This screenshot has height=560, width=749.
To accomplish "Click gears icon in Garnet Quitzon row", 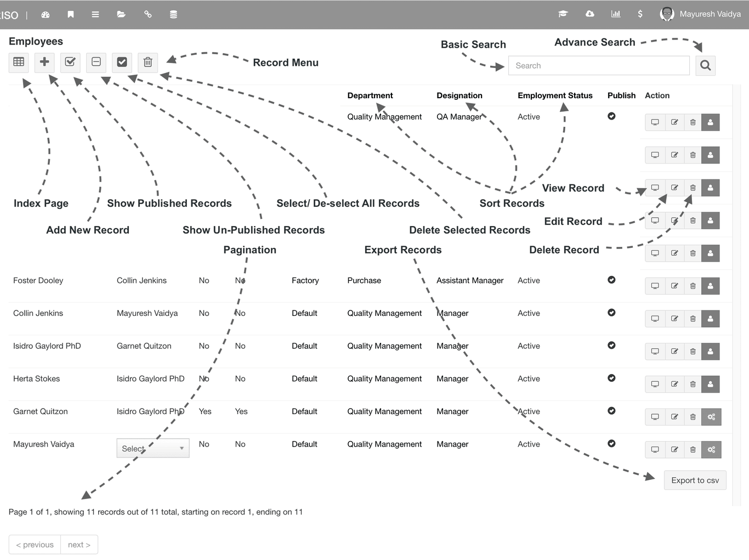I will (711, 417).
